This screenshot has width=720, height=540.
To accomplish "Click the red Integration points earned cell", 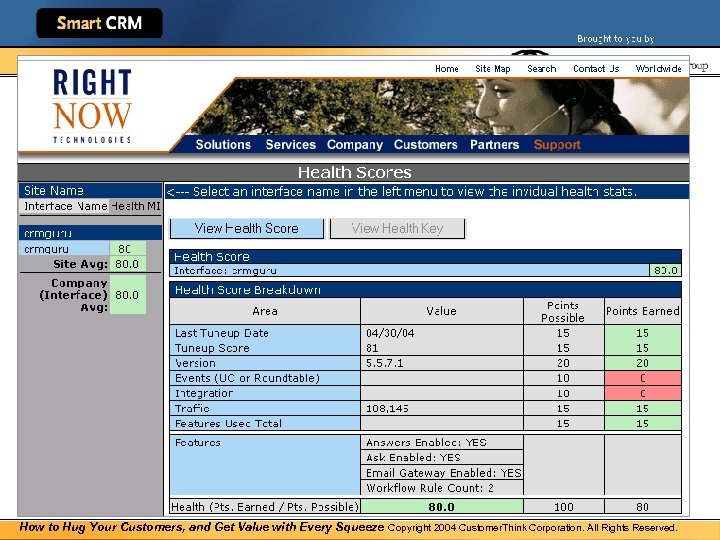I will coord(643,393).
